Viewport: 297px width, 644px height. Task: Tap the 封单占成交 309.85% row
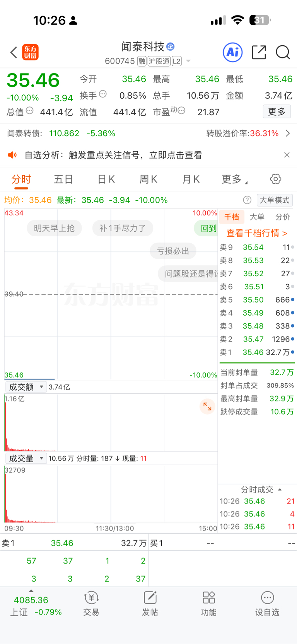coord(257,386)
